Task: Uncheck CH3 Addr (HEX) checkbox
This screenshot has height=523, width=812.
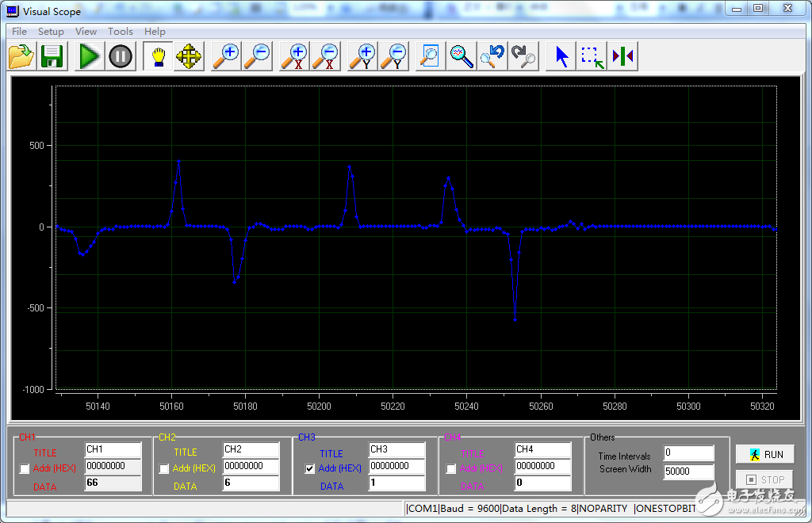Action: tap(310, 469)
